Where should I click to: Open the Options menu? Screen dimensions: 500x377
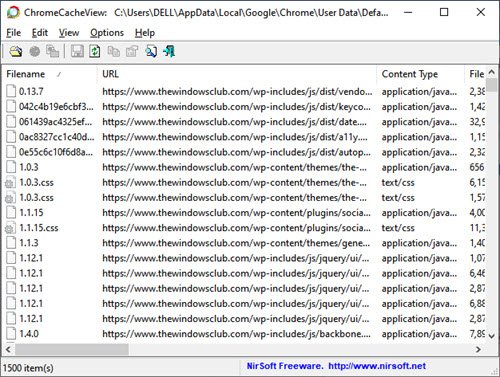pos(107,33)
